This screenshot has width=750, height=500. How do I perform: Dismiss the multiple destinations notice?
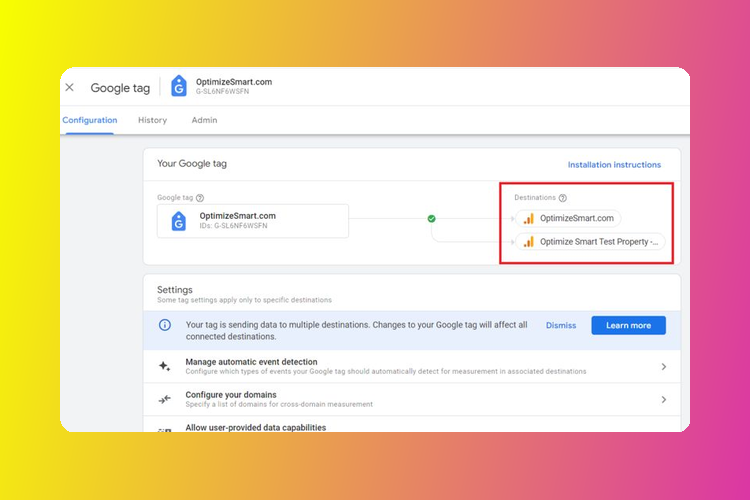pyautogui.click(x=561, y=325)
